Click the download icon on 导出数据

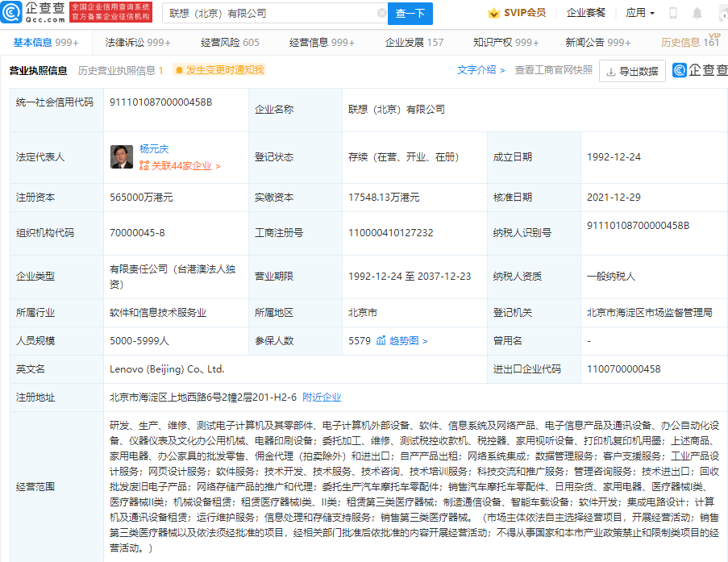(611, 72)
